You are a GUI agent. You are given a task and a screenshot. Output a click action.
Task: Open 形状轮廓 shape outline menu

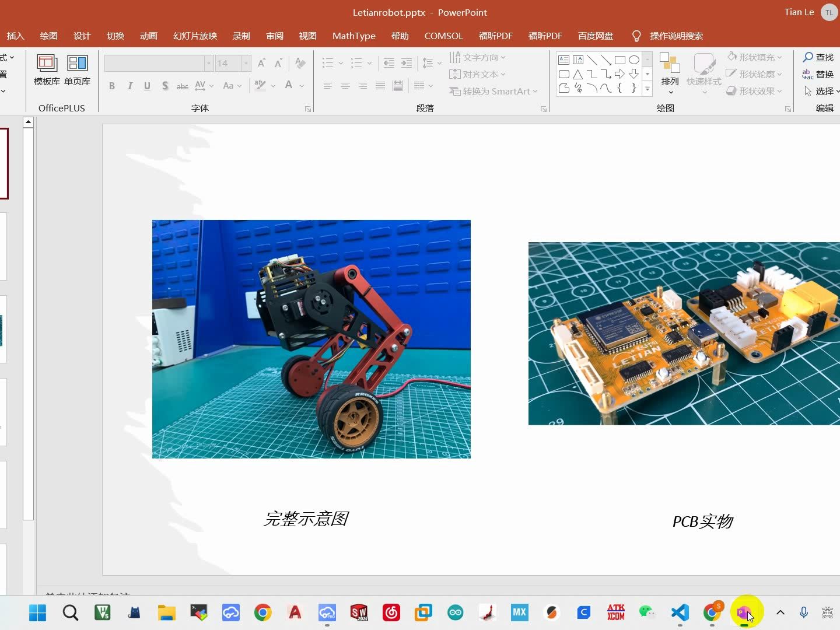(x=754, y=74)
